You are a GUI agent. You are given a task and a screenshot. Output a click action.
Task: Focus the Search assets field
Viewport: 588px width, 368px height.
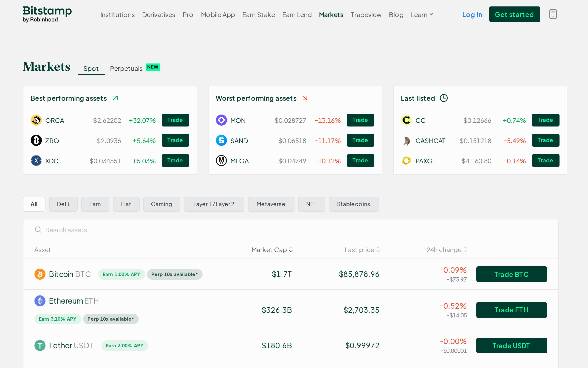point(291,230)
